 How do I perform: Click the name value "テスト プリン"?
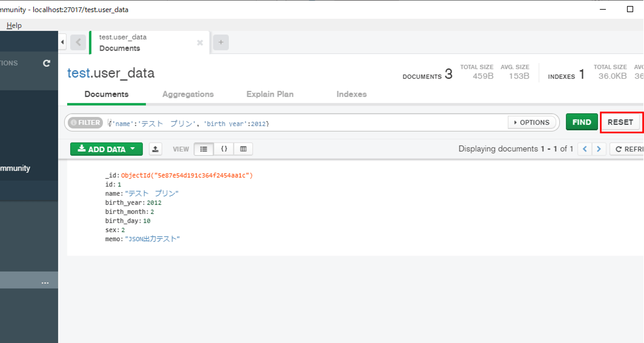click(151, 193)
